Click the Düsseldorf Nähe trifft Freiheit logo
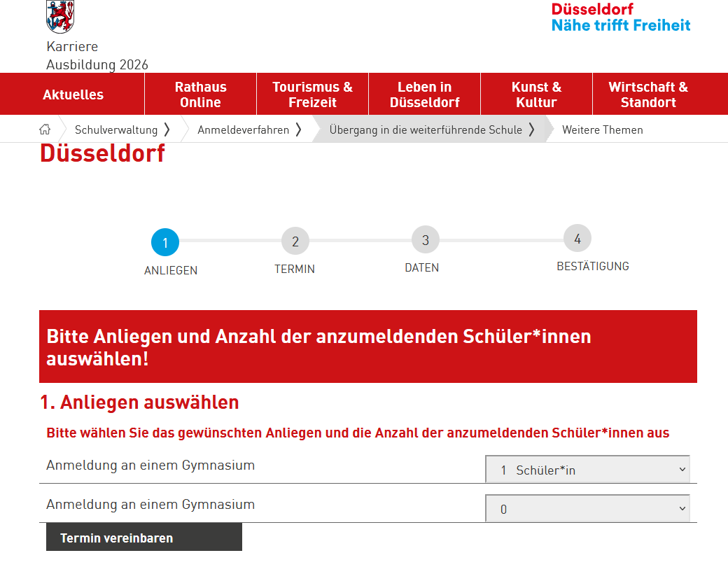Screen dimensions: 728x567 coord(620,17)
